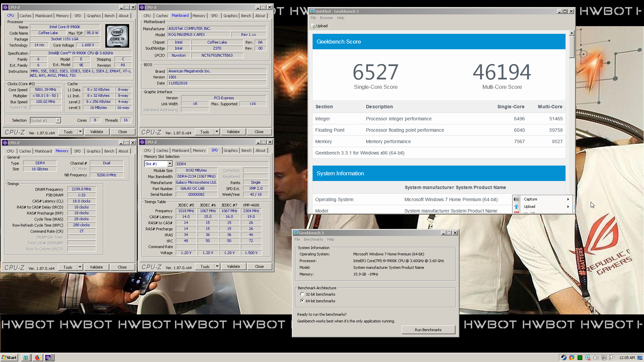The height and width of the screenshot is (362, 644).
Task: Click the Intel Core i9 logo in CPU-Z
Action: click(117, 36)
